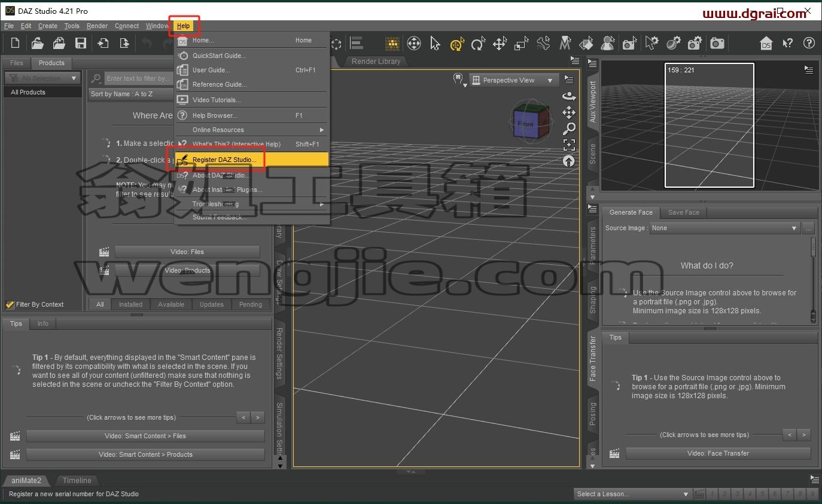Switch to the Timeline tab

point(77,480)
